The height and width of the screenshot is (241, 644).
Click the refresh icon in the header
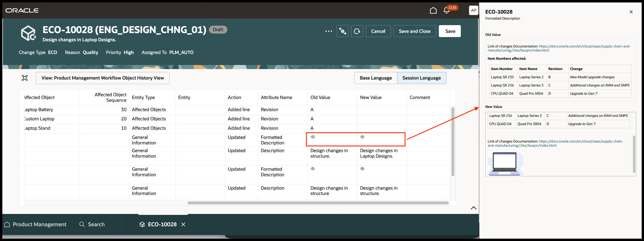click(357, 31)
